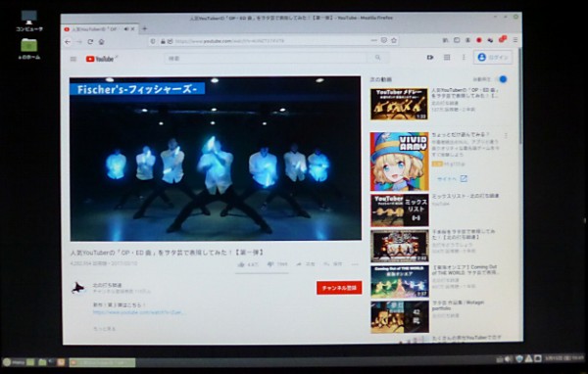
Task: Open a new tab with the plus button
Action: (144, 28)
